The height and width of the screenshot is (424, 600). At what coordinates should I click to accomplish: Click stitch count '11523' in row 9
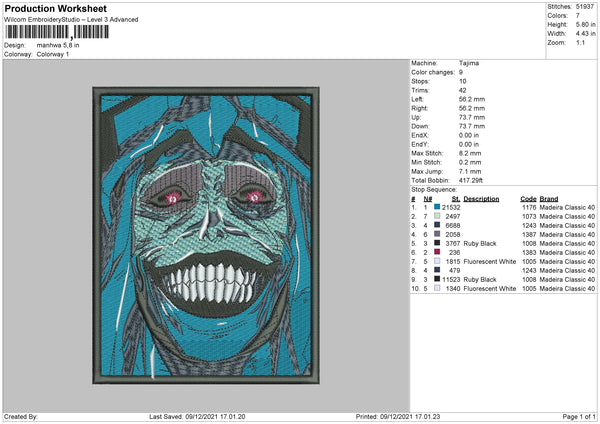(x=451, y=279)
